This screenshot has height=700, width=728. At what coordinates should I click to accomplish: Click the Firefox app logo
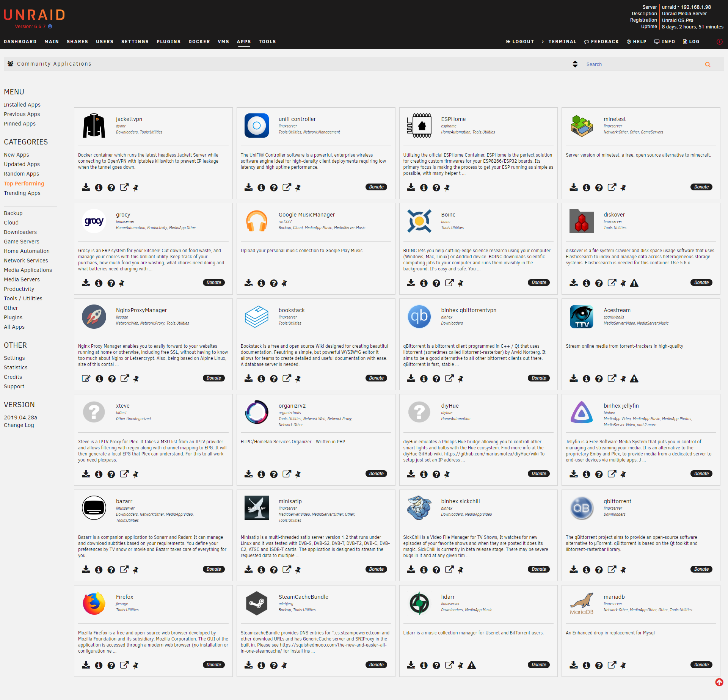[x=94, y=603]
